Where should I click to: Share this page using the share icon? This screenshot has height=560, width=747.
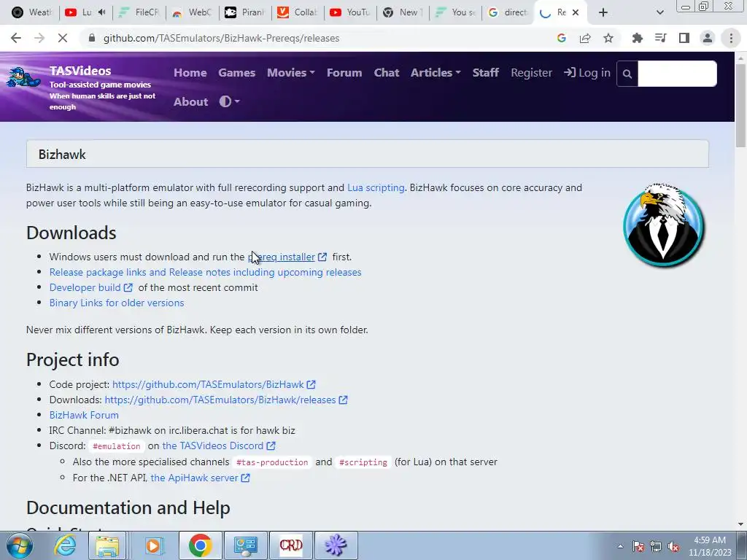[x=585, y=38]
